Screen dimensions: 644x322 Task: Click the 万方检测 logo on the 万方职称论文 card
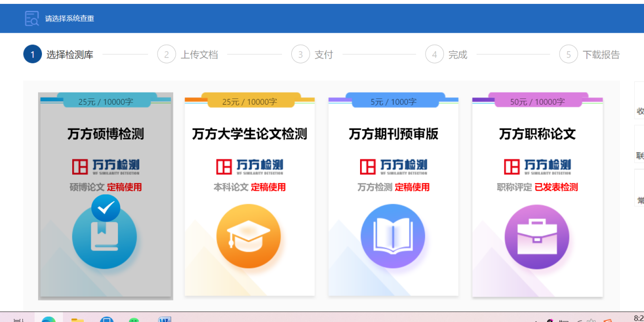point(537,167)
